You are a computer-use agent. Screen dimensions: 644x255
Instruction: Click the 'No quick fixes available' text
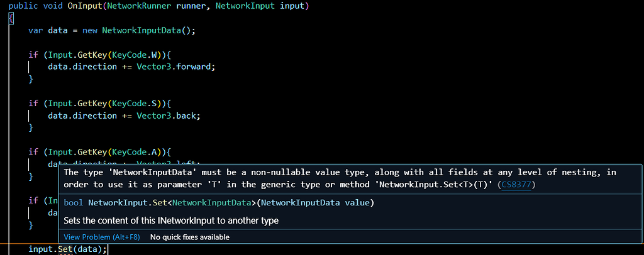189,237
